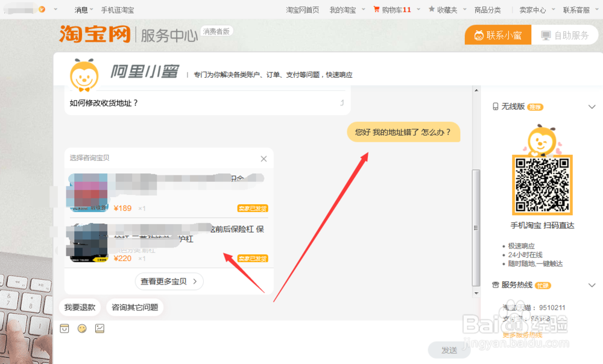Click the shopping cart icon in top bar
The height and width of the screenshot is (364, 603).
pyautogui.click(x=376, y=9)
